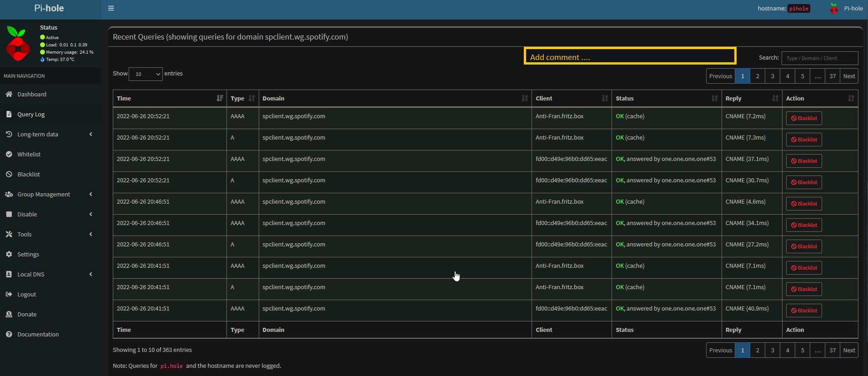
Task: Expand the Group Management submenu
Action: point(50,194)
